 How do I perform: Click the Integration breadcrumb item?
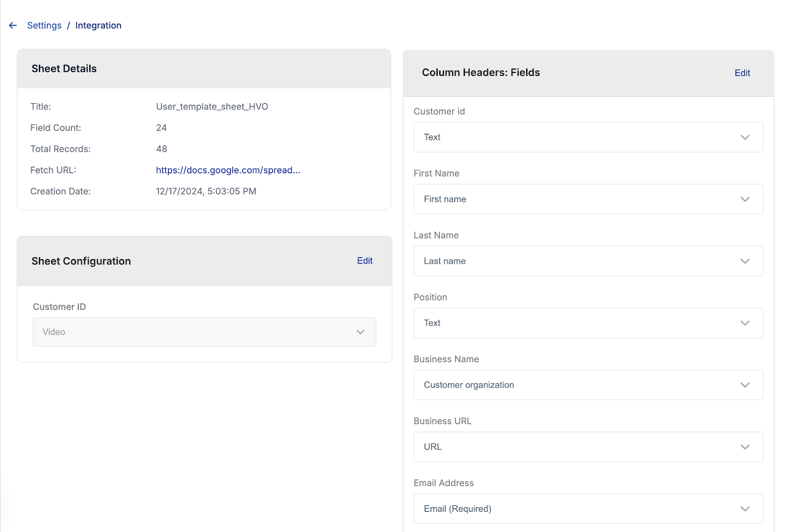(x=98, y=25)
